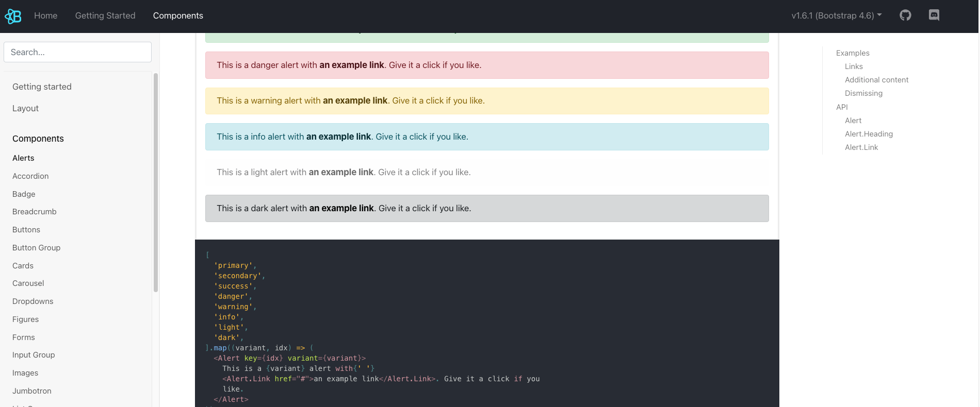Screen dimensions: 980x407
Task: Open Getting Started in top navbar
Action: pyautogui.click(x=105, y=15)
